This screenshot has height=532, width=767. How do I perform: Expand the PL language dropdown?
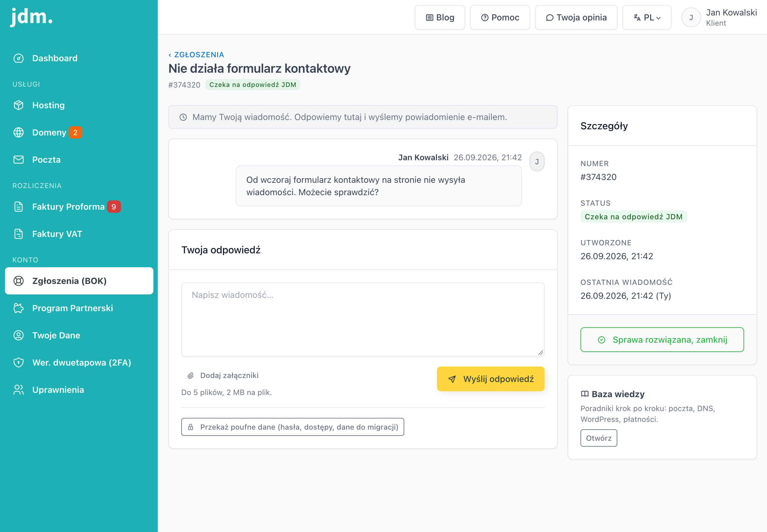click(x=647, y=17)
